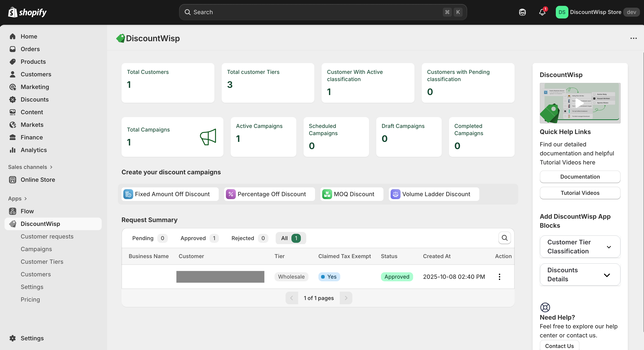This screenshot has height=350, width=644.
Task: Click the Home icon in sidebar
Action: click(13, 36)
